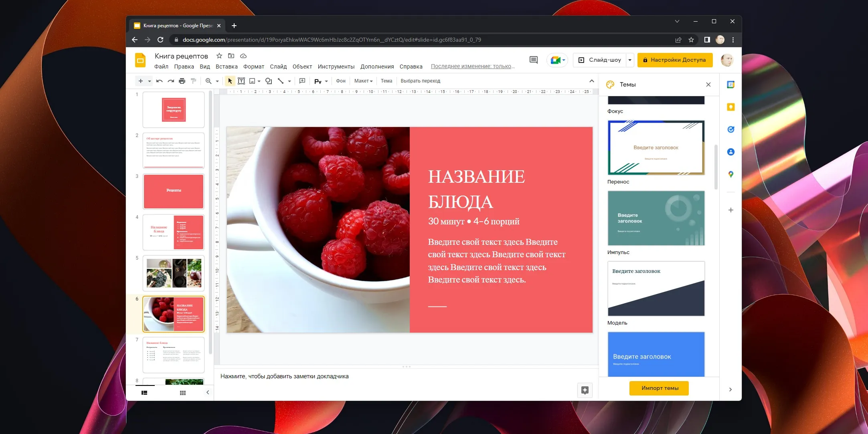This screenshot has width=868, height=434.
Task: Open the Формат menu
Action: [x=254, y=67]
